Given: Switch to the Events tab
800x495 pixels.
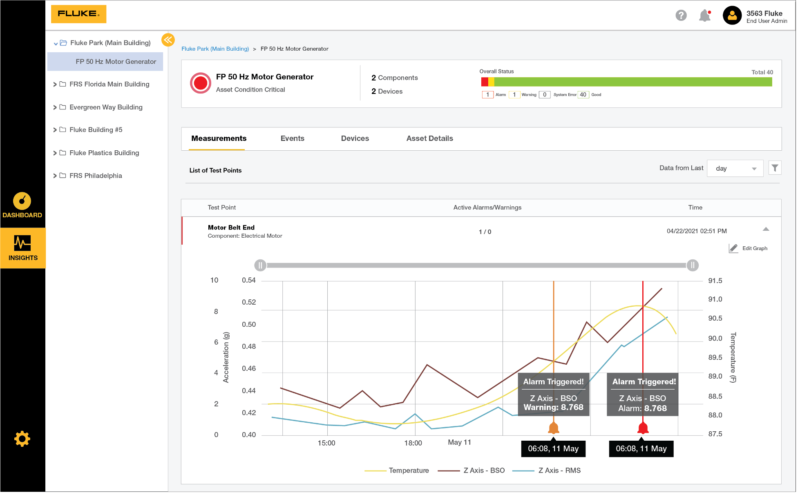Looking at the screenshot, I should [292, 138].
